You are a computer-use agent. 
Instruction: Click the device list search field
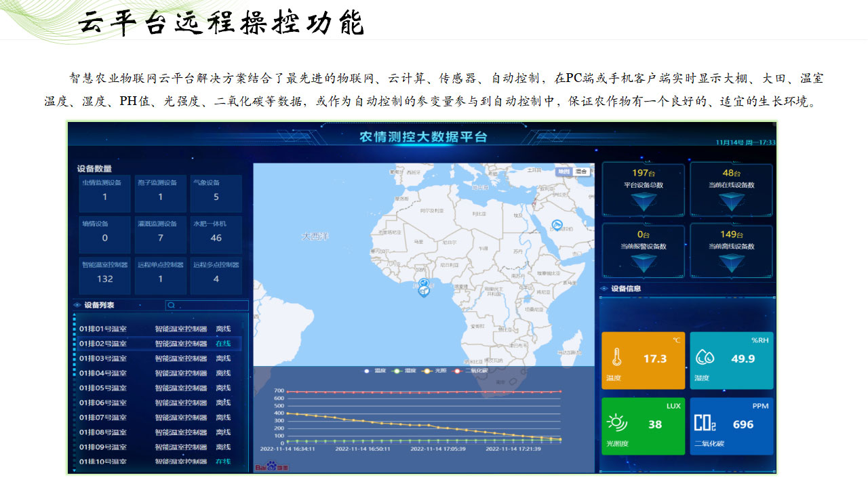207,306
